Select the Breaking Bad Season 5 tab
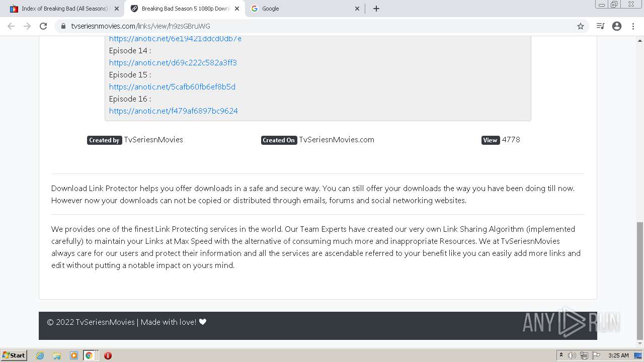Screen dimensions: 644x362 [x=185, y=9]
